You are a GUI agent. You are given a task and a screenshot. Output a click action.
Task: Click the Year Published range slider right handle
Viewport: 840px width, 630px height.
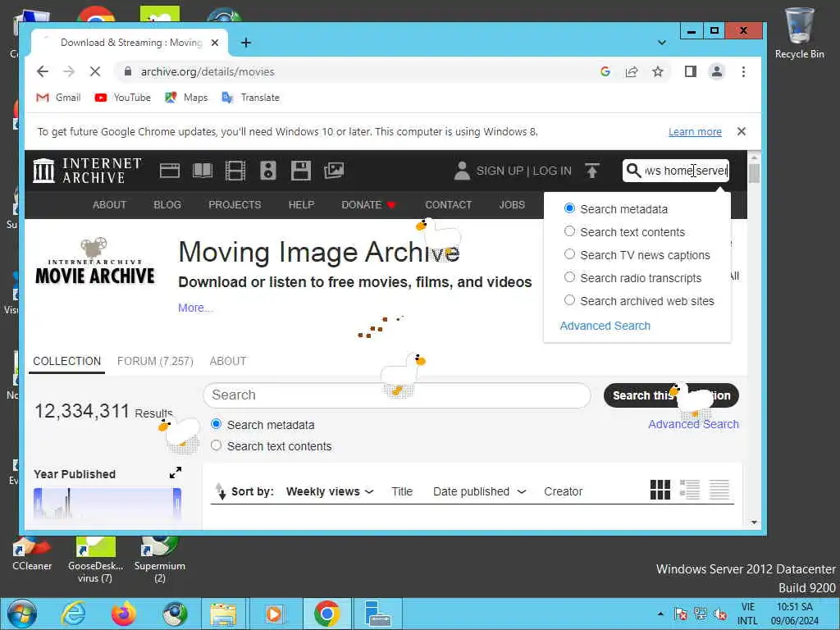177,503
